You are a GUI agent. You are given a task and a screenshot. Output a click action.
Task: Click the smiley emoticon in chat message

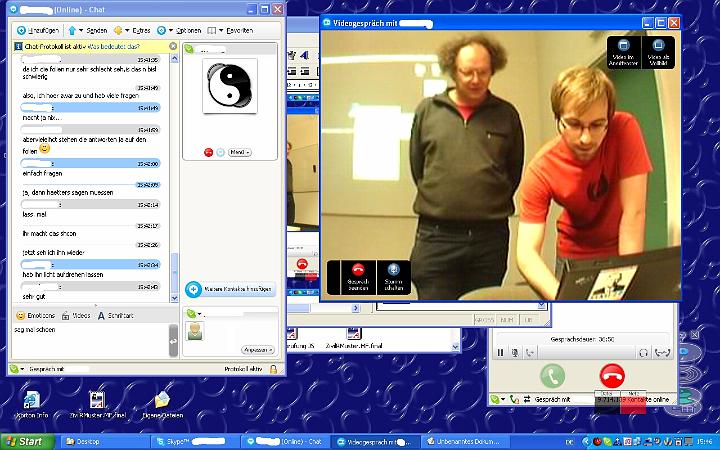coord(45,149)
